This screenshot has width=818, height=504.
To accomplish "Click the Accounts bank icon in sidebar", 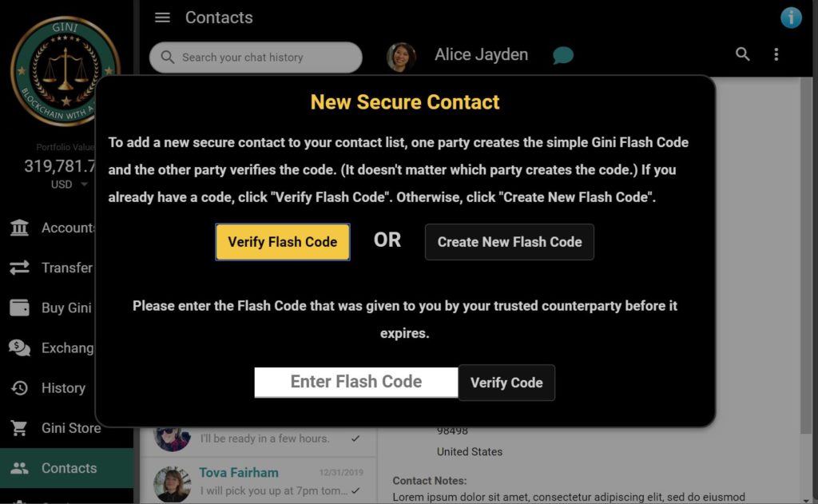I will pos(19,228).
